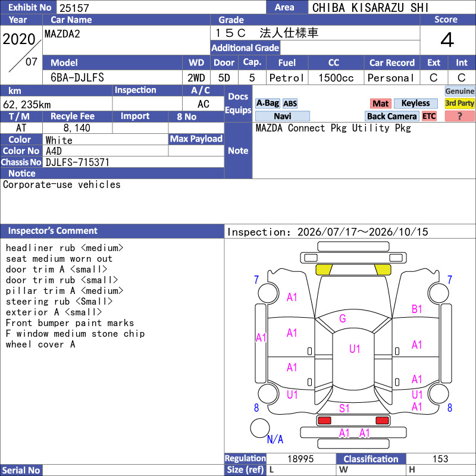Click the yellow 3rd Party badge
This screenshot has width=476, height=476.
pos(459,103)
